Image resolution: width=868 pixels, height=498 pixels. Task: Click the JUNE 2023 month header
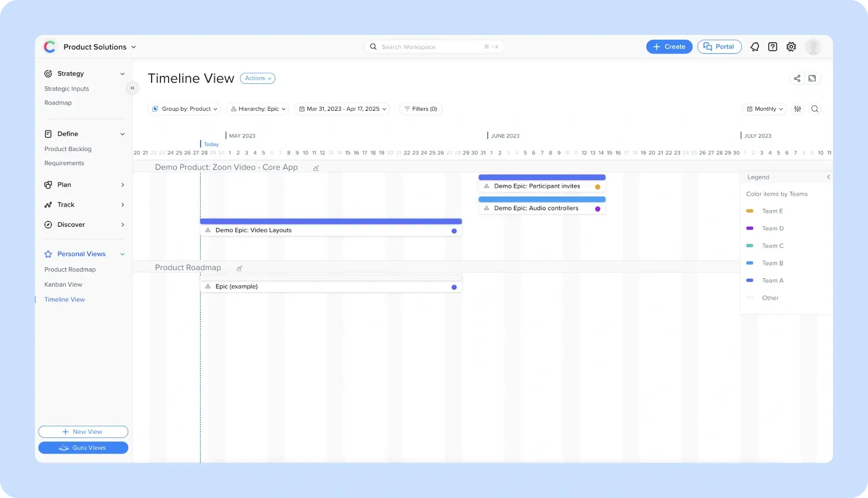point(505,136)
